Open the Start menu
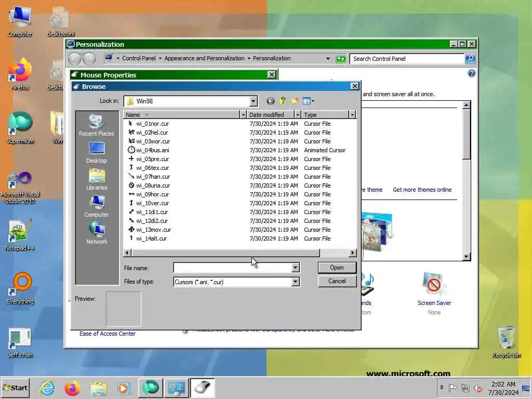This screenshot has height=399, width=532. tap(15, 388)
